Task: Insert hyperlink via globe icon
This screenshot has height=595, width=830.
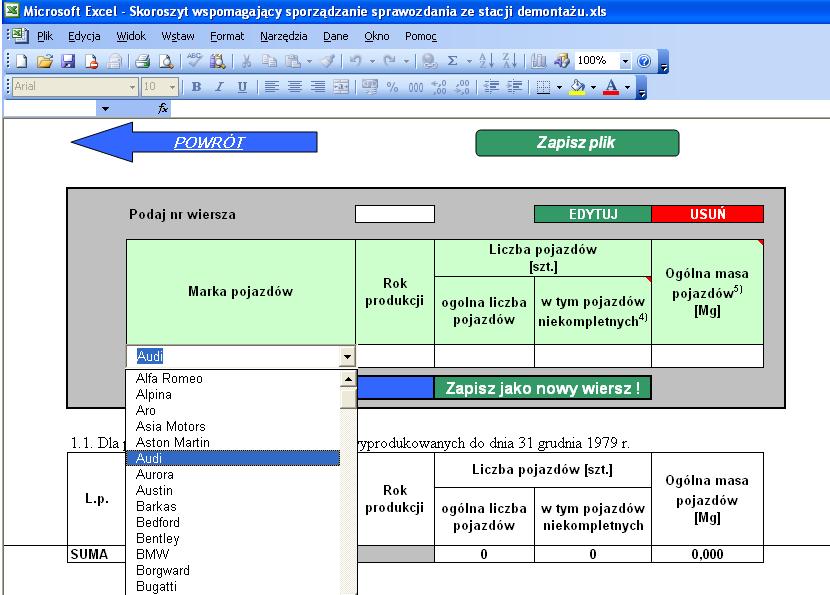Action: [x=429, y=61]
